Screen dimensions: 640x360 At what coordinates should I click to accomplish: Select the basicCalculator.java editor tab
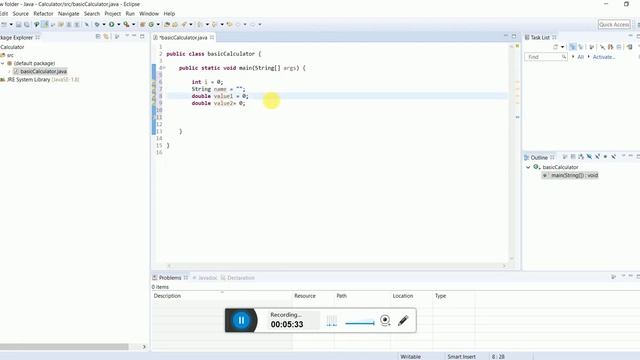coord(183,37)
